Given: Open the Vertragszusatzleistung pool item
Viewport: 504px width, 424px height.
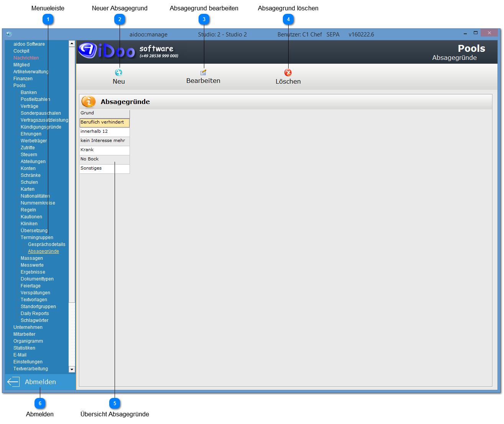Looking at the screenshot, I should pos(44,120).
